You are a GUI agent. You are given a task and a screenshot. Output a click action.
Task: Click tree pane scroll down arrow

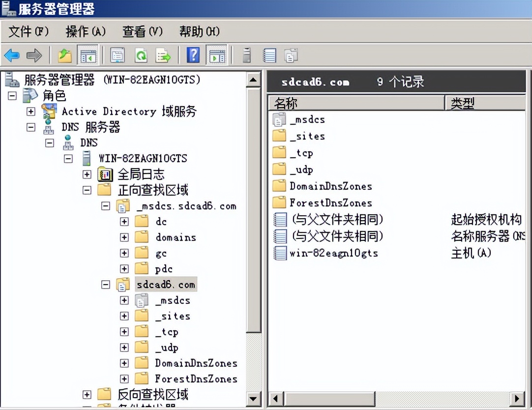click(253, 399)
